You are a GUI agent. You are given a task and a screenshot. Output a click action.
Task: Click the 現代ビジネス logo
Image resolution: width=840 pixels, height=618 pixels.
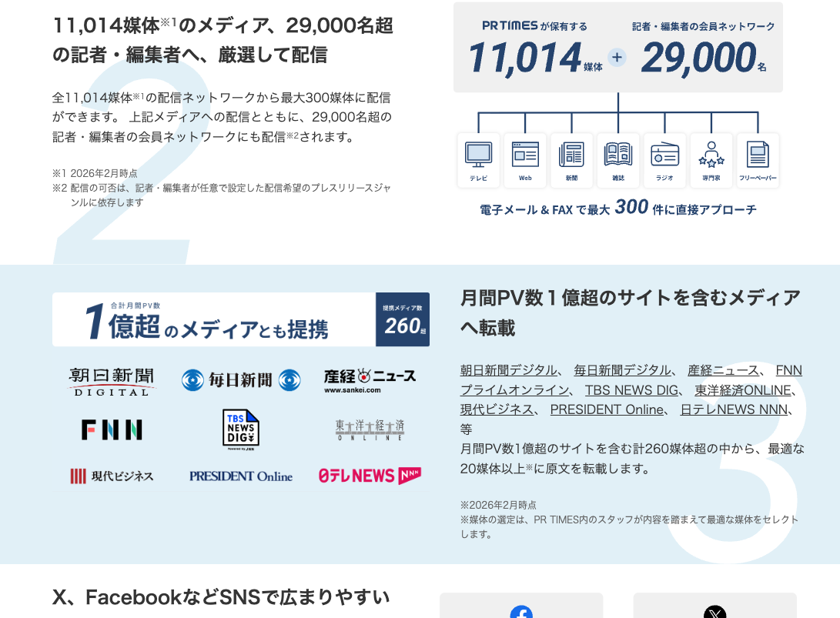point(112,476)
